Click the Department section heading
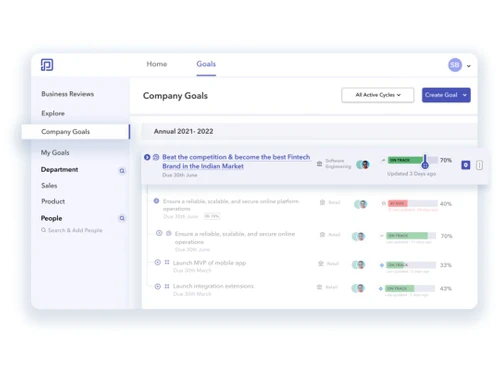Screen dimensions: 500x375 59,170
